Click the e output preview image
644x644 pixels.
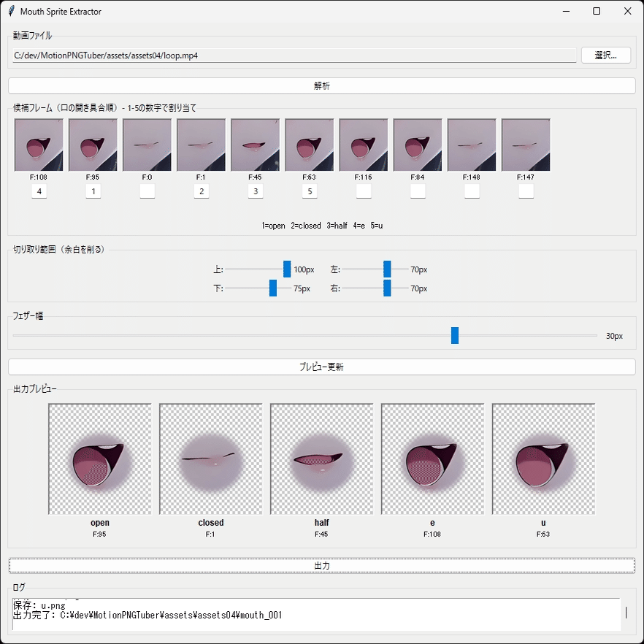432,459
